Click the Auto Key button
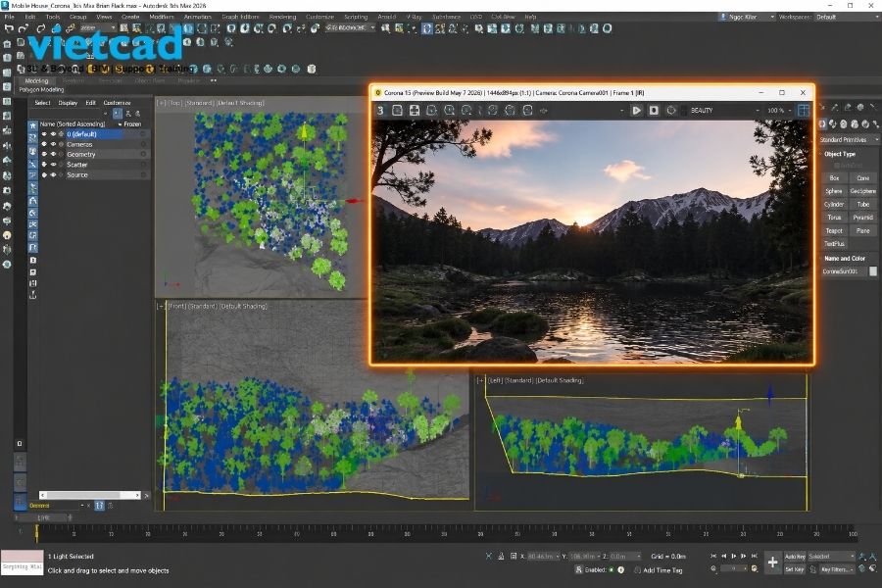 (x=795, y=556)
